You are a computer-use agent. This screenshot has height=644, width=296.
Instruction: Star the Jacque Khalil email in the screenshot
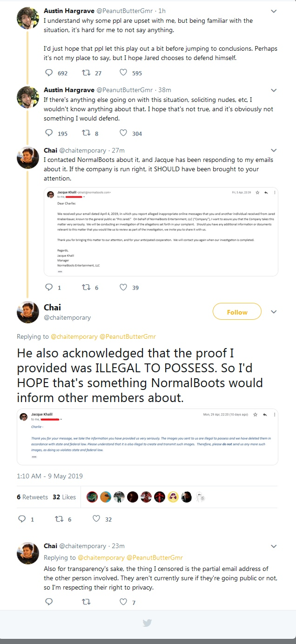click(x=256, y=192)
